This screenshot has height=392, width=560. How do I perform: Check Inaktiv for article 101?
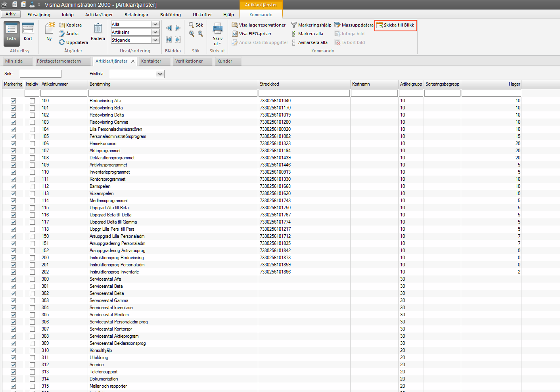click(32, 108)
